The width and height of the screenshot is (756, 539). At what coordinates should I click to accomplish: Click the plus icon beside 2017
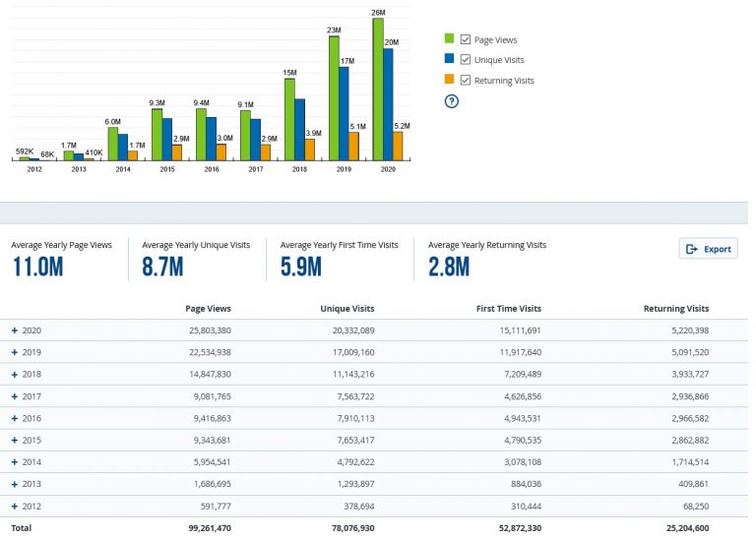click(x=15, y=396)
